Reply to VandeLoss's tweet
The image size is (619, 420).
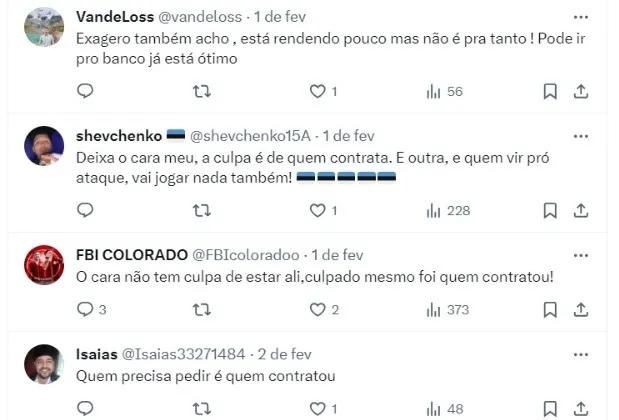tap(85, 91)
